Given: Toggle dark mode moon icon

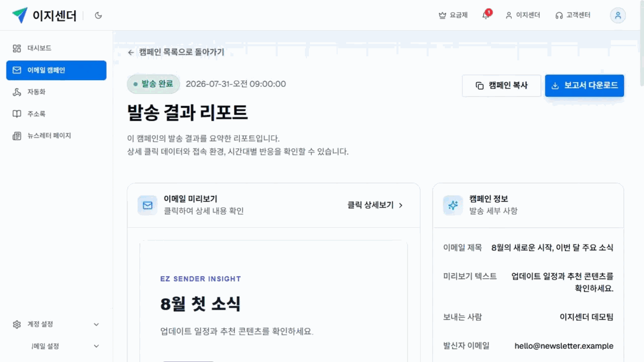Looking at the screenshot, I should coord(99,16).
